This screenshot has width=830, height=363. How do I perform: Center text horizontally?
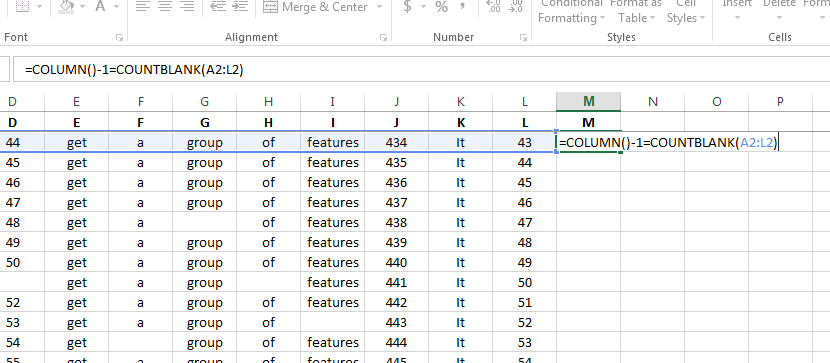[x=165, y=7]
